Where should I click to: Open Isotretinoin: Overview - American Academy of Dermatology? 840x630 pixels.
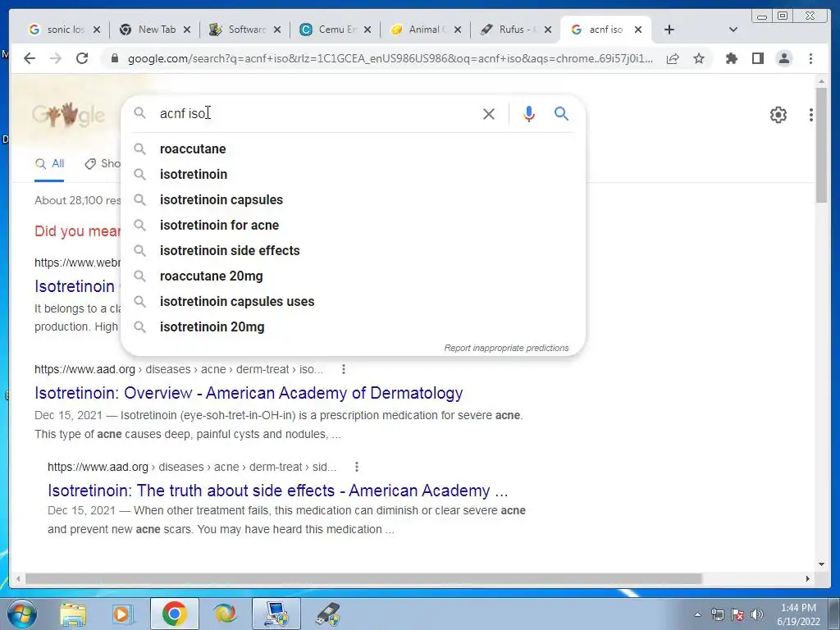pyautogui.click(x=249, y=393)
